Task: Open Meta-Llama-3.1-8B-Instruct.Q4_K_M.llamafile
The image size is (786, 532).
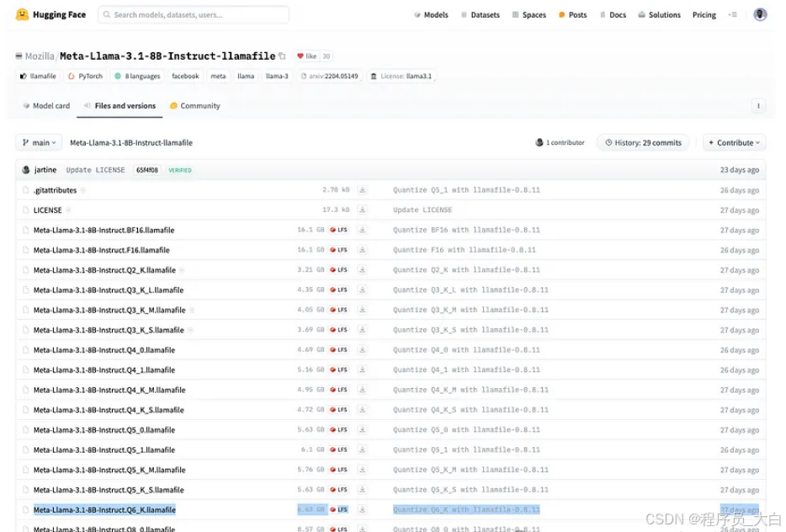Action: (x=109, y=390)
